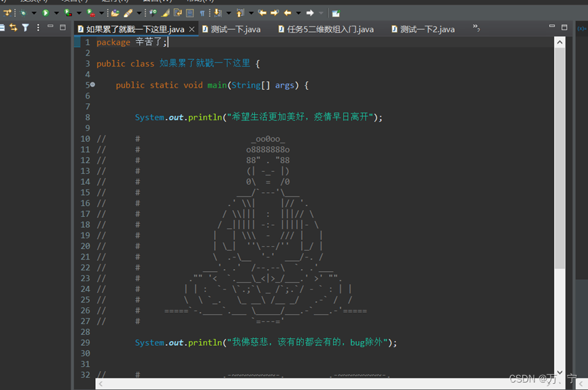This screenshot has height=390, width=588.
Task: Expand the Coverage dropdown arrow
Action: coord(79,13)
